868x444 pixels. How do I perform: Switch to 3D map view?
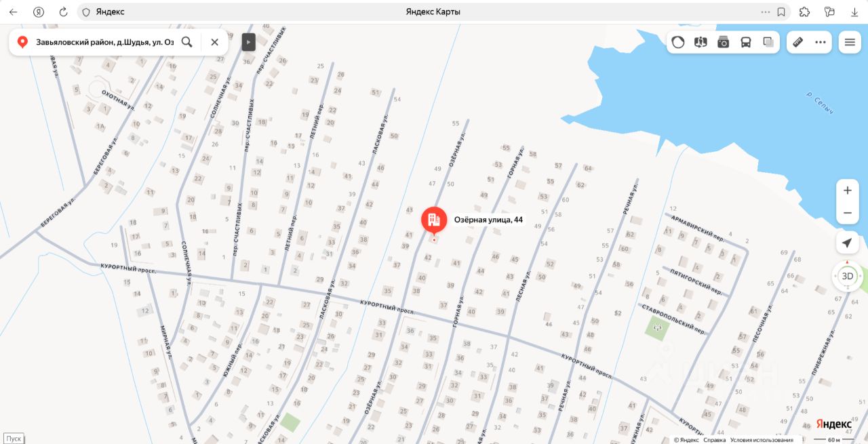pyautogui.click(x=848, y=276)
